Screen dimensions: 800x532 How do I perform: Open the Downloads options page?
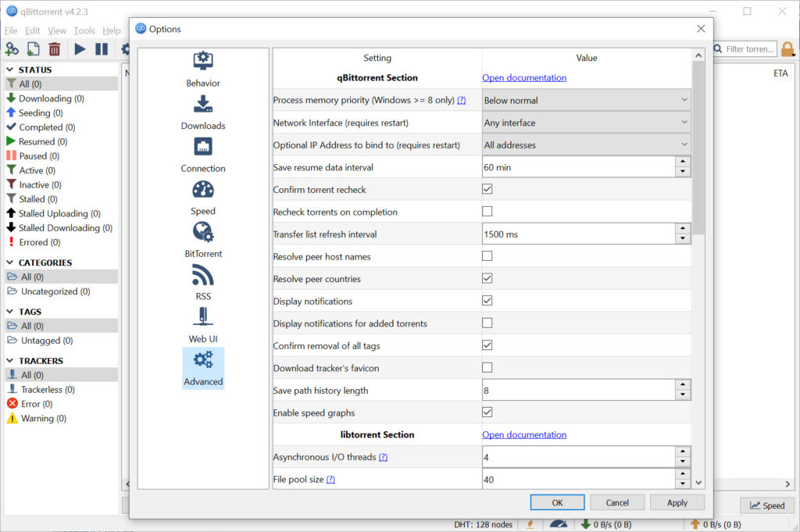pyautogui.click(x=203, y=112)
